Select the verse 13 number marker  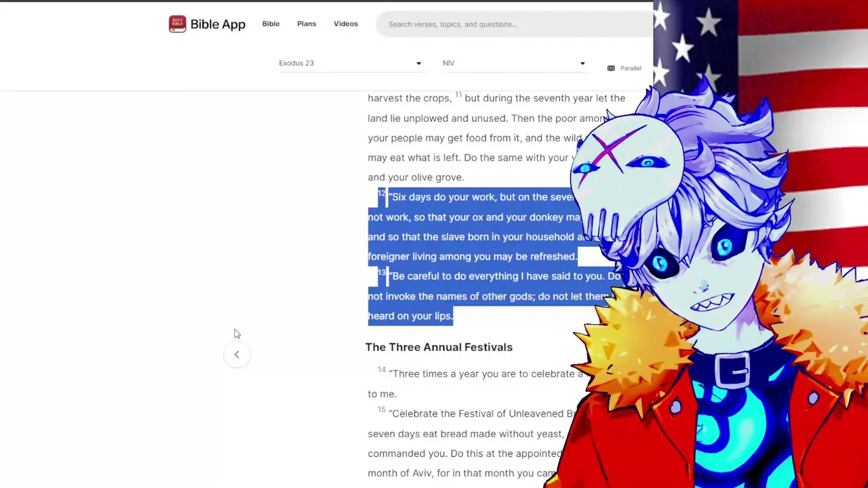pyautogui.click(x=381, y=273)
